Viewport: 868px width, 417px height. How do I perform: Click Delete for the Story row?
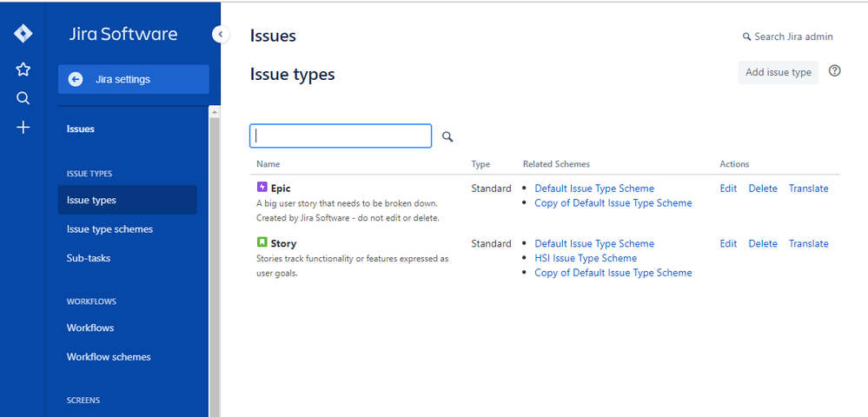763,243
